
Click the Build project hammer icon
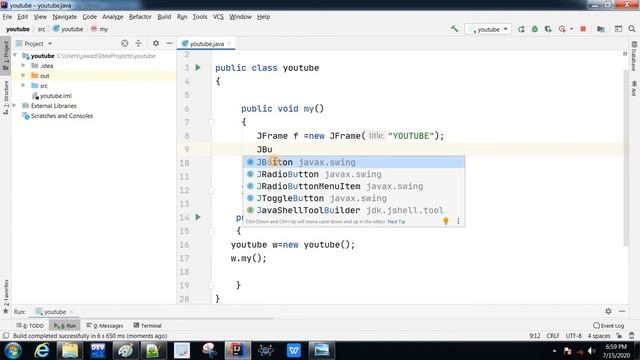454,29
